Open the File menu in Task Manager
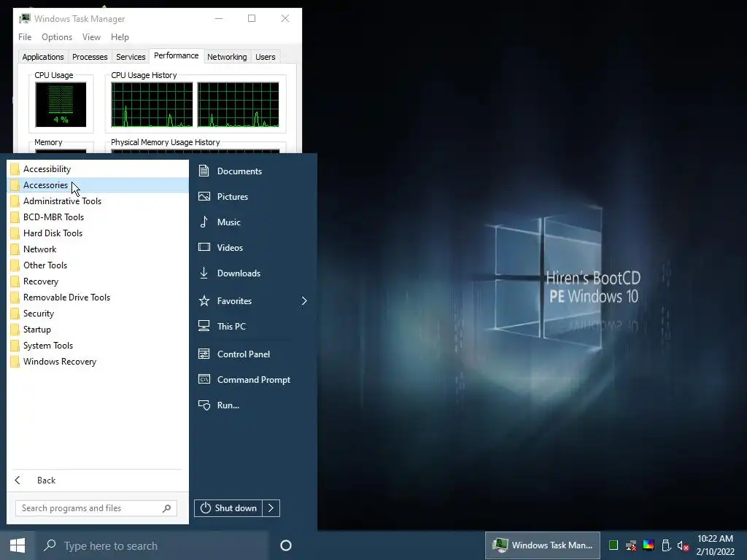747x560 pixels. [x=25, y=37]
